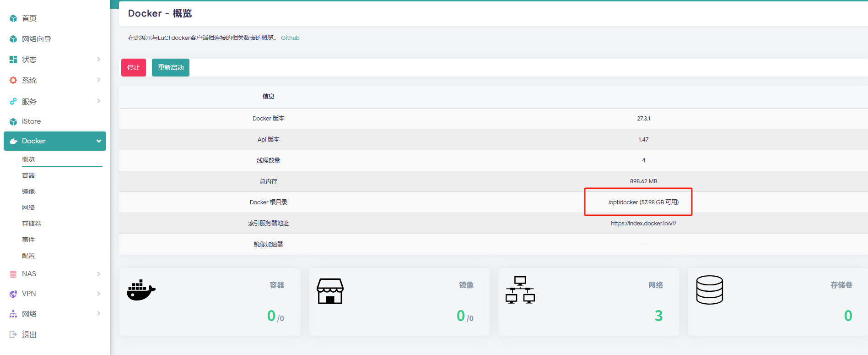Click 退出 to log out

tap(29, 334)
